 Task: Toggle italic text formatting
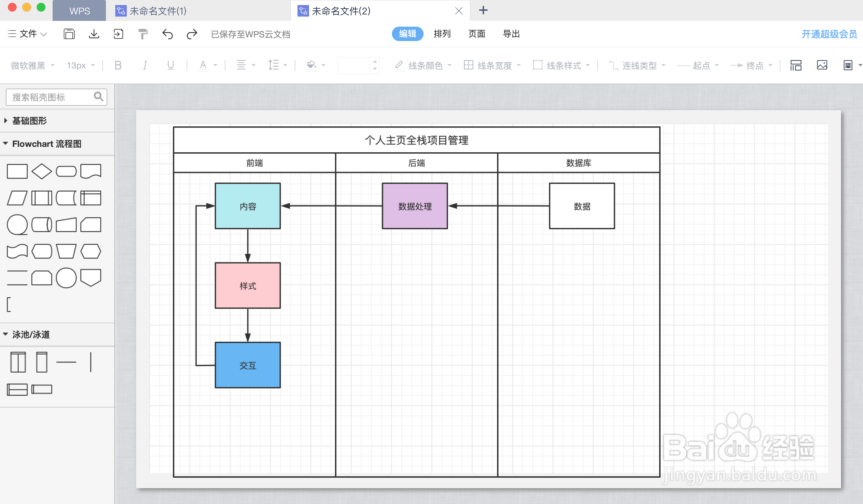(x=145, y=65)
